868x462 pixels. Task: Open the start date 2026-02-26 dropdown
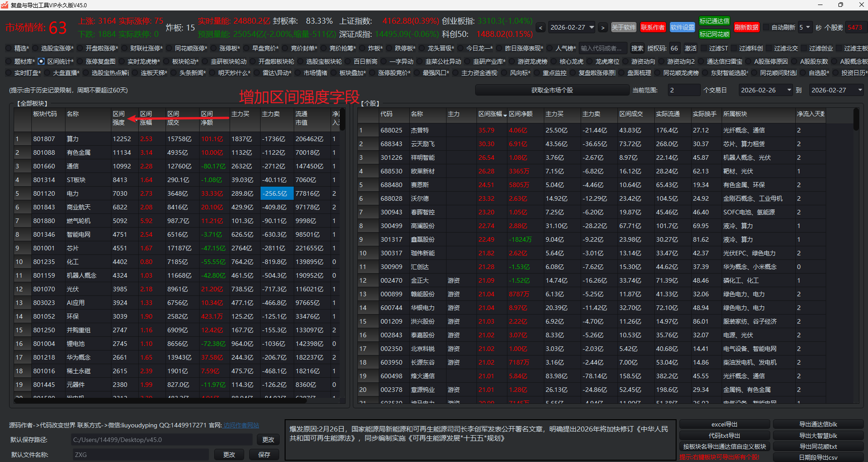789,90
